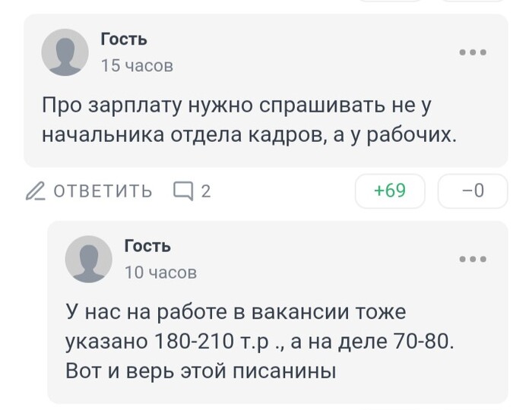Downvote the comment with the −0 button

(472, 191)
